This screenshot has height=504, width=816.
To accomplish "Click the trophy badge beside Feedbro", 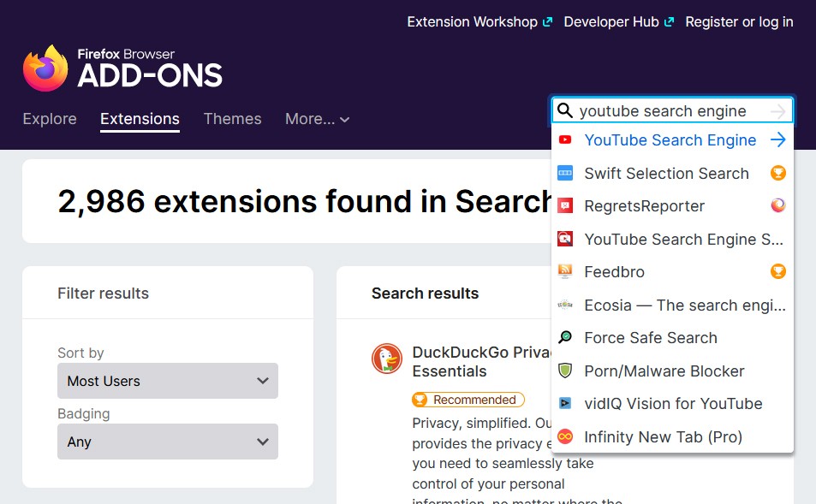I will tap(778, 271).
